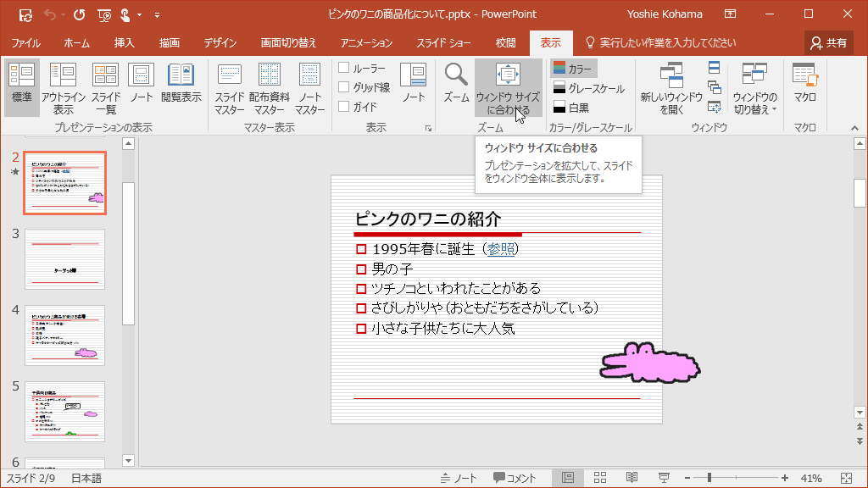The image size is (868, 488).
Task: Click the 参照 hyperlink on the slide
Action: 502,249
